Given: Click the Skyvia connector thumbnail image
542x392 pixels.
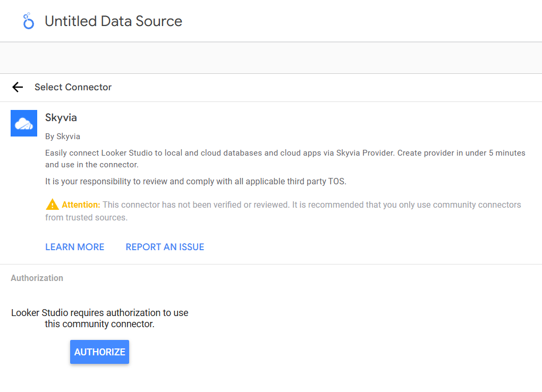Looking at the screenshot, I should [x=24, y=123].
